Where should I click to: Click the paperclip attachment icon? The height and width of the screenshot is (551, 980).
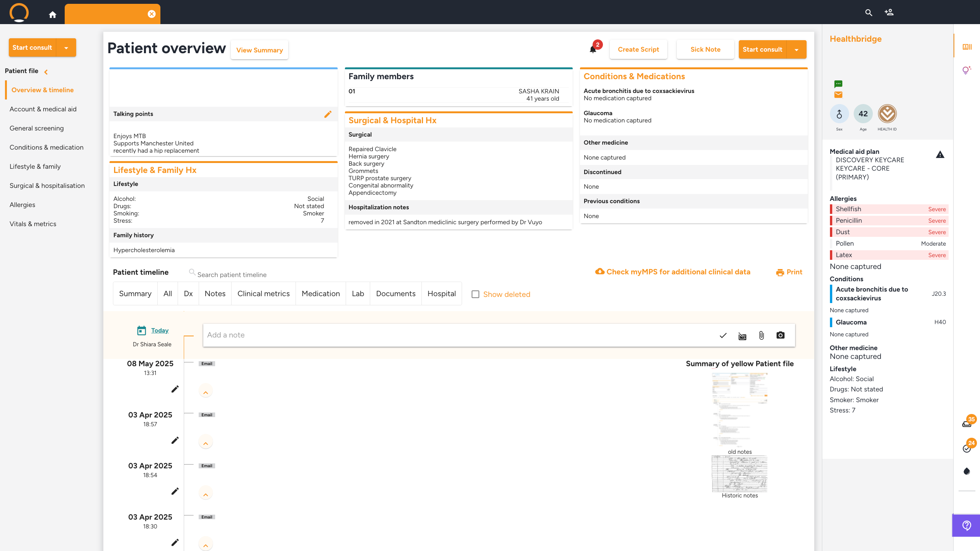pyautogui.click(x=761, y=335)
